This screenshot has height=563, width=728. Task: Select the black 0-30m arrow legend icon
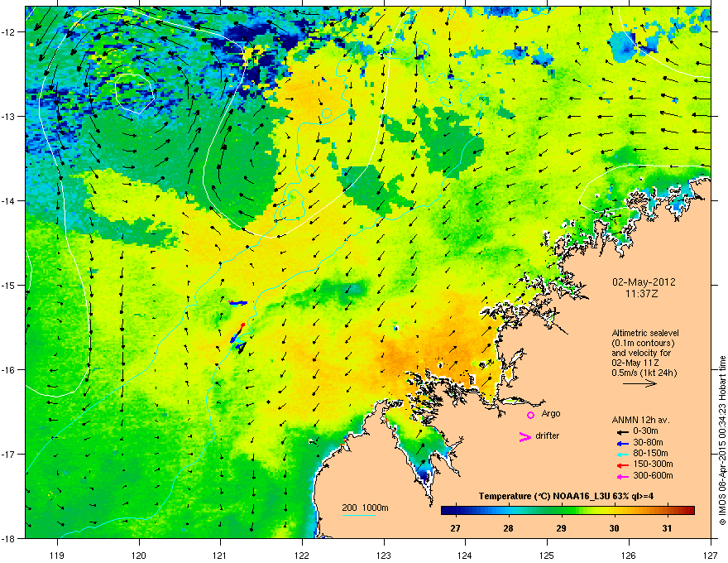pyautogui.click(x=623, y=432)
